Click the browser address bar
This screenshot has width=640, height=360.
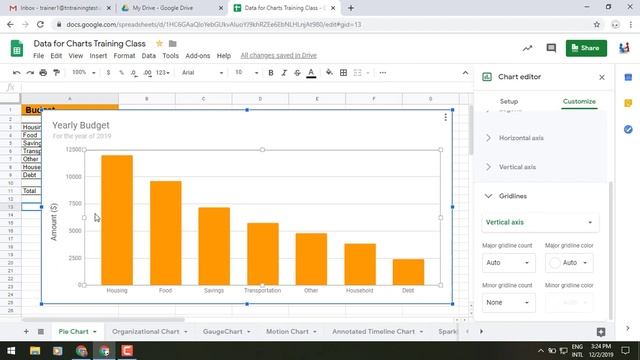pyautogui.click(x=322, y=24)
